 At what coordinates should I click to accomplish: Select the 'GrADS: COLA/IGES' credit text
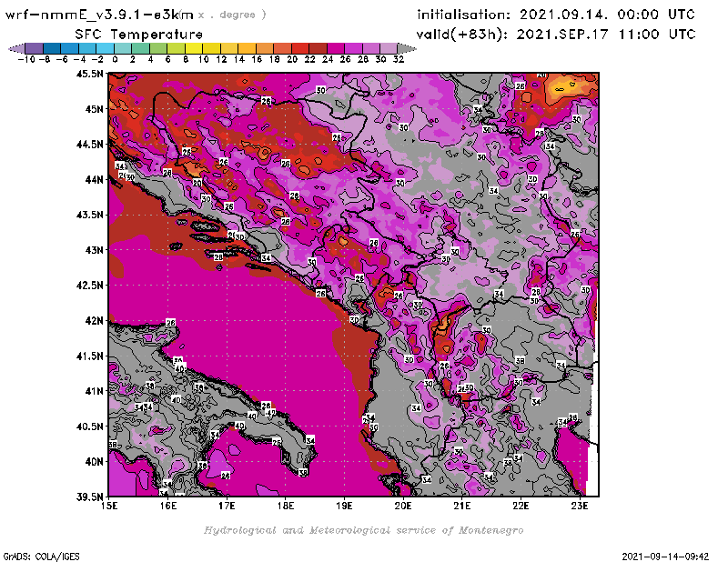point(42,557)
